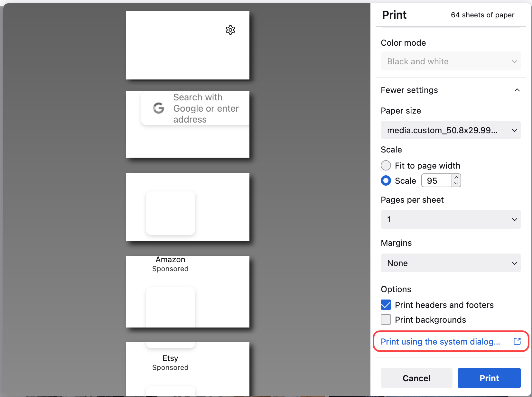Click the Print dialog title
Screen dimensions: 532x397
394,15
